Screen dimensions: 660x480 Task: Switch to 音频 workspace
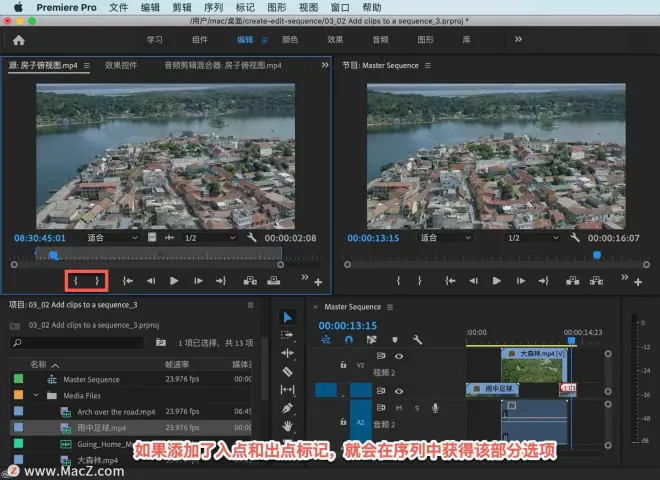tap(380, 40)
